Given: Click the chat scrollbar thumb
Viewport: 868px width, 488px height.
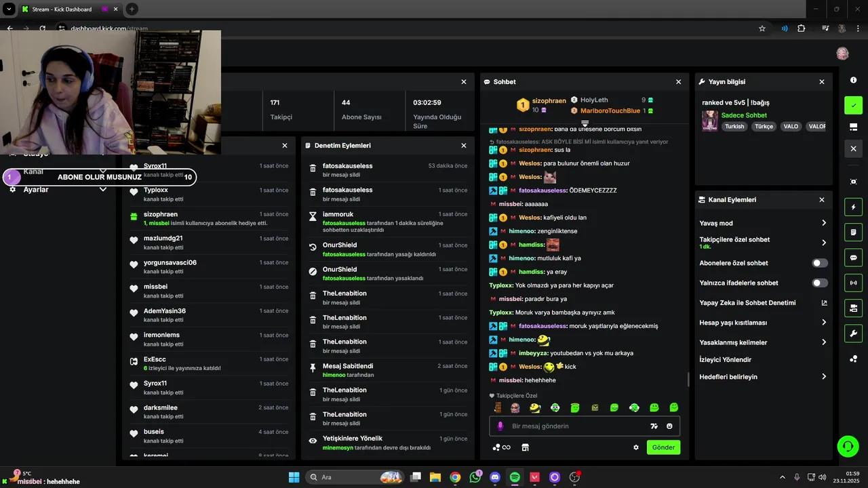Looking at the screenshot, I should (688, 380).
